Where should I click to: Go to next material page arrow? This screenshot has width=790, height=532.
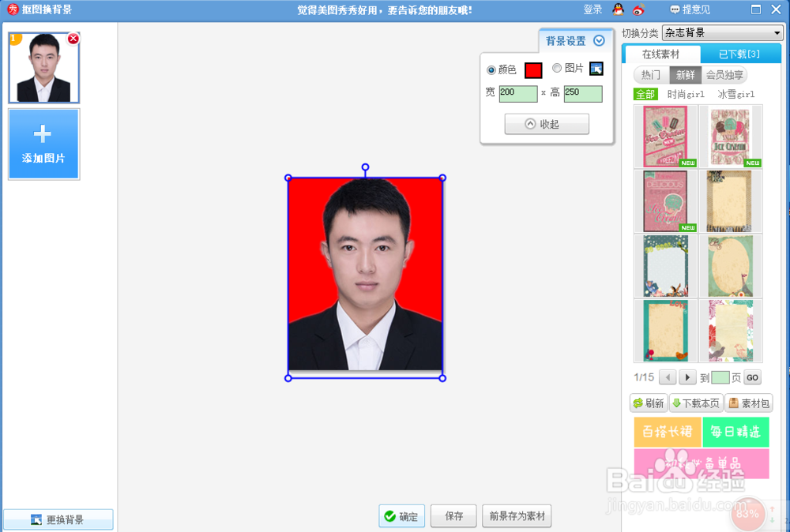pos(687,377)
